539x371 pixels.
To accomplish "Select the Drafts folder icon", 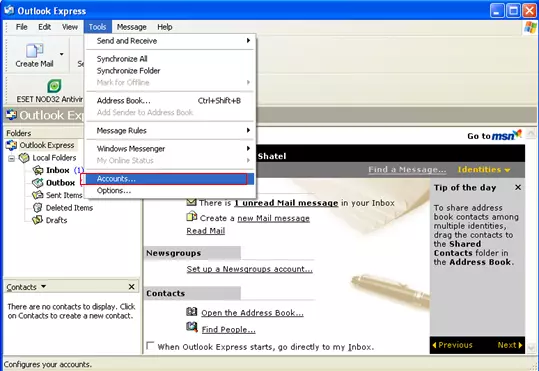I will (x=38, y=220).
